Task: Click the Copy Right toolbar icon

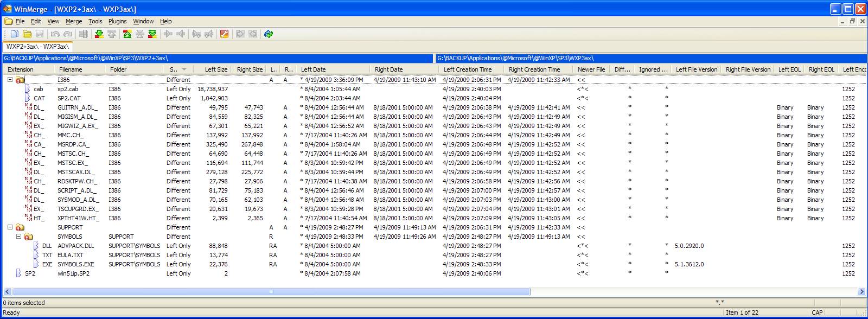Action: coord(168,34)
